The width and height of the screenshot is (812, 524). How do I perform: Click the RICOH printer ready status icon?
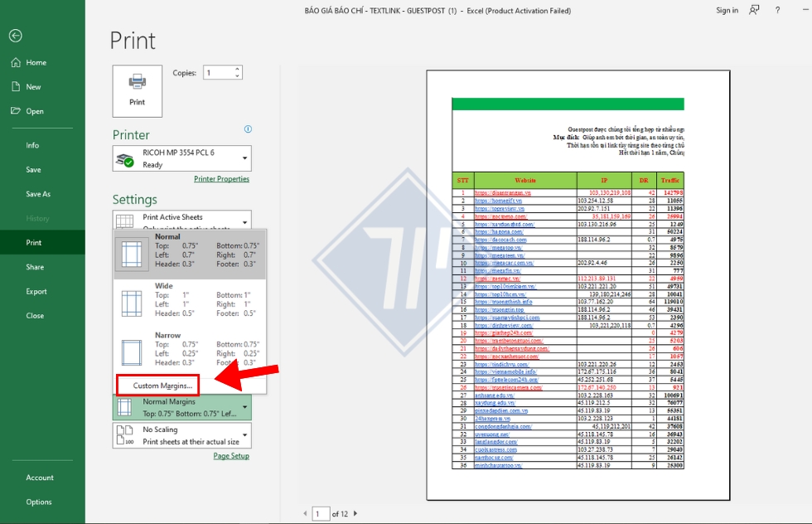[125, 161]
